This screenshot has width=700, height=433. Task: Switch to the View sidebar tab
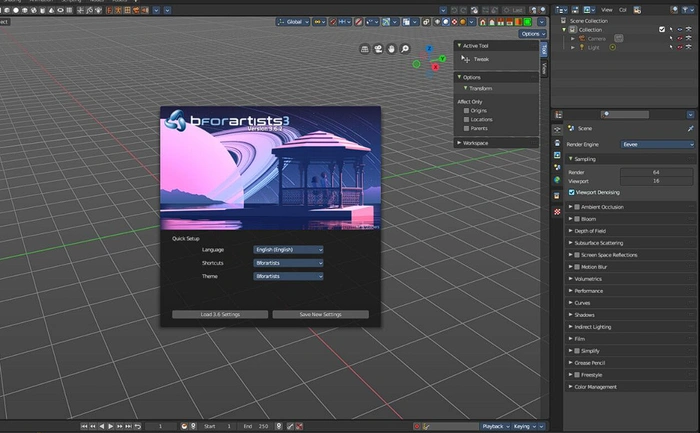[544, 68]
